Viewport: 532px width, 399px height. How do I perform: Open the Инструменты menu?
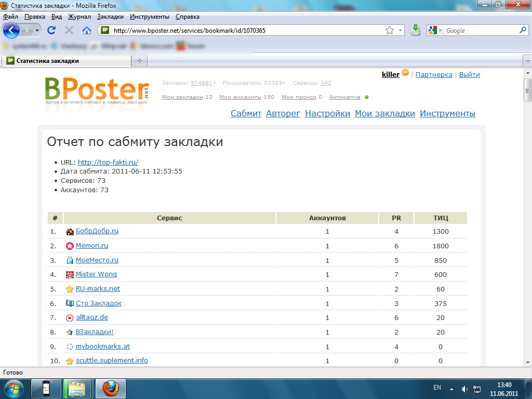click(x=149, y=17)
